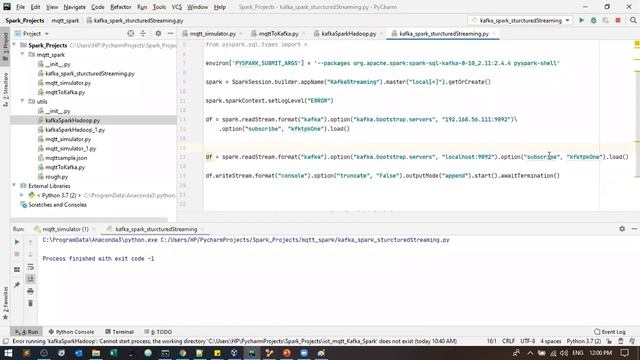
Task: Open the TODO tool window
Action: 158,332
